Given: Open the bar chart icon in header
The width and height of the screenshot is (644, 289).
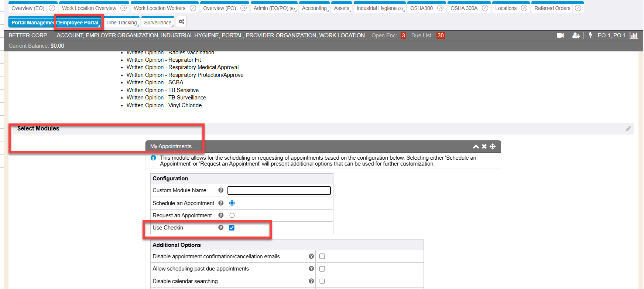Looking at the screenshot, I should click(x=634, y=35).
